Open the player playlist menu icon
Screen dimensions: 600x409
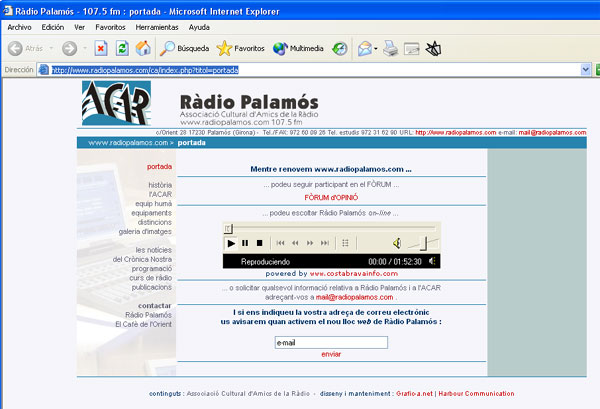pyautogui.click(x=345, y=243)
